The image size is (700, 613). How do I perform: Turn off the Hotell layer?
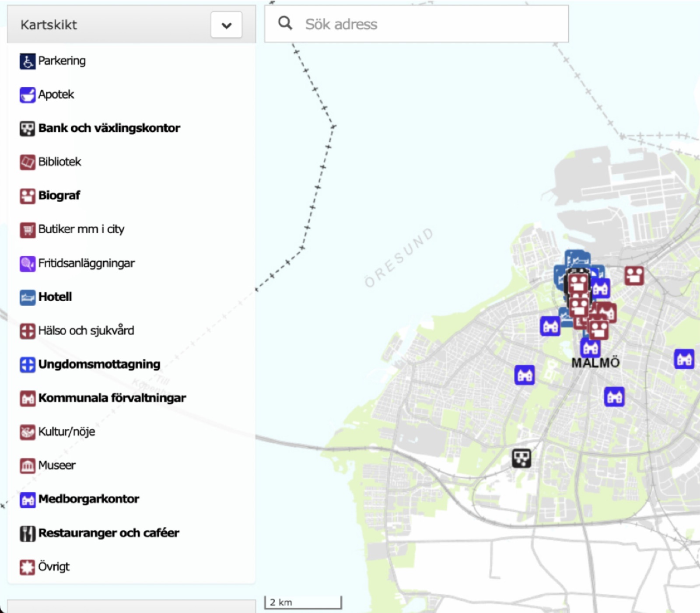click(55, 297)
